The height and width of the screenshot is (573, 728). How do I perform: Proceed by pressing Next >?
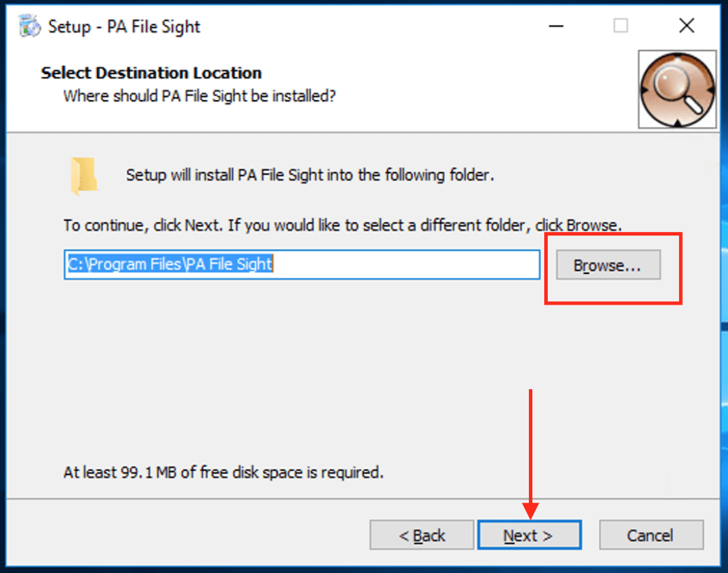[529, 536]
